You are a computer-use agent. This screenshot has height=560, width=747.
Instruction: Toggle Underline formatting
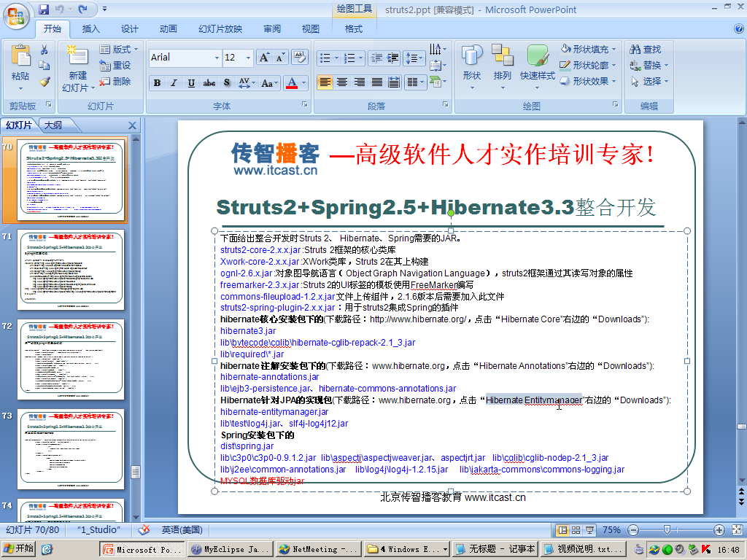[191, 83]
